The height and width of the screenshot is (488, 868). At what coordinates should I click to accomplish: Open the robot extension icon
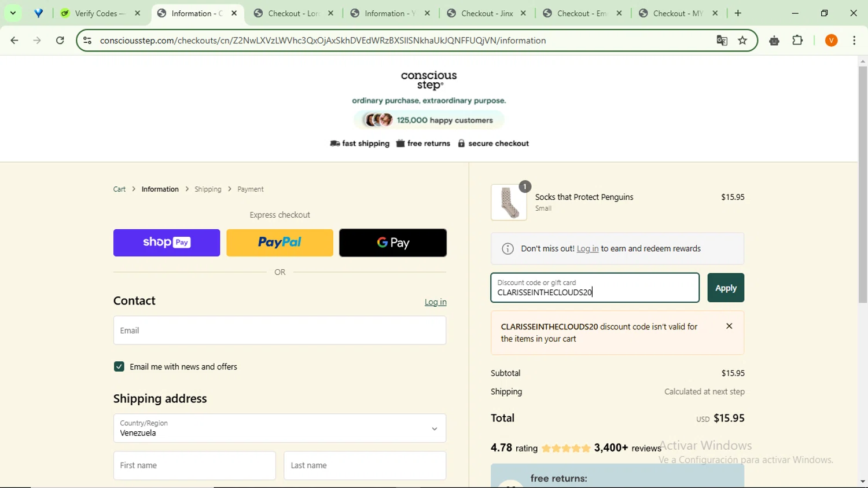[774, 41]
